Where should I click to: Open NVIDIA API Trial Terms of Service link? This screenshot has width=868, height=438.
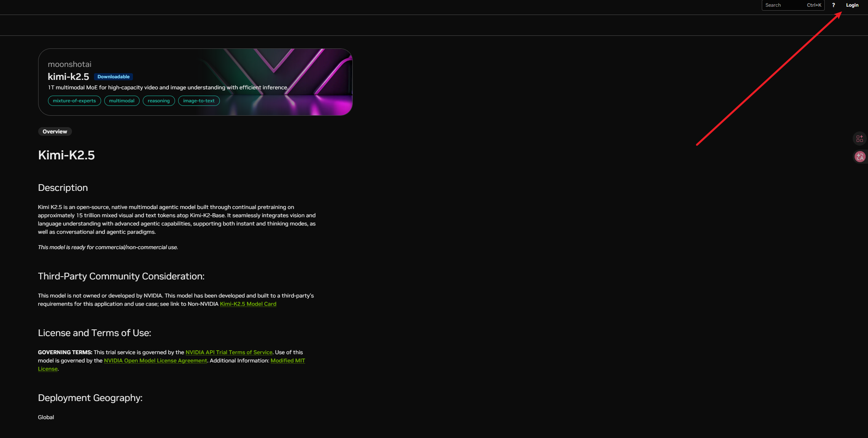[229, 352]
